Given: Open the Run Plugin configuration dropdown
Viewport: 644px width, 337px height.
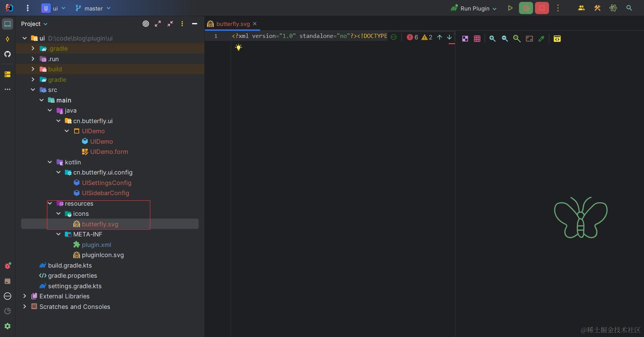Looking at the screenshot, I should (x=474, y=8).
